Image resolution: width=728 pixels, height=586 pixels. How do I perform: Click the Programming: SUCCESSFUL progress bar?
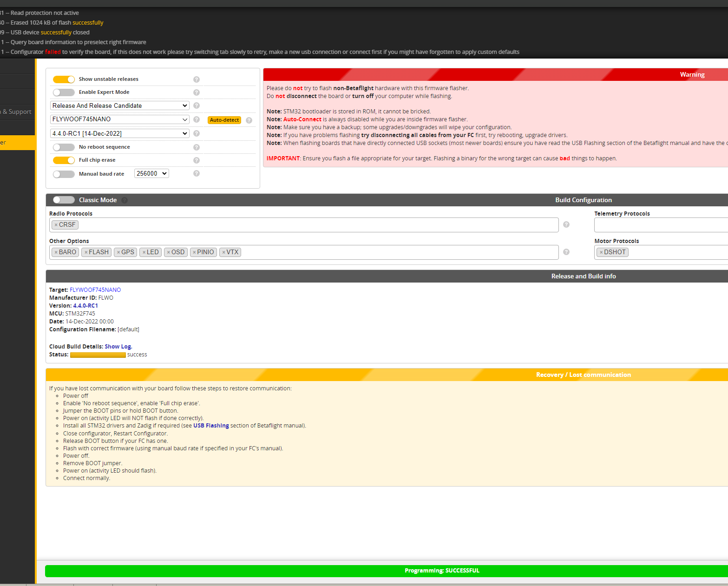(x=387, y=571)
